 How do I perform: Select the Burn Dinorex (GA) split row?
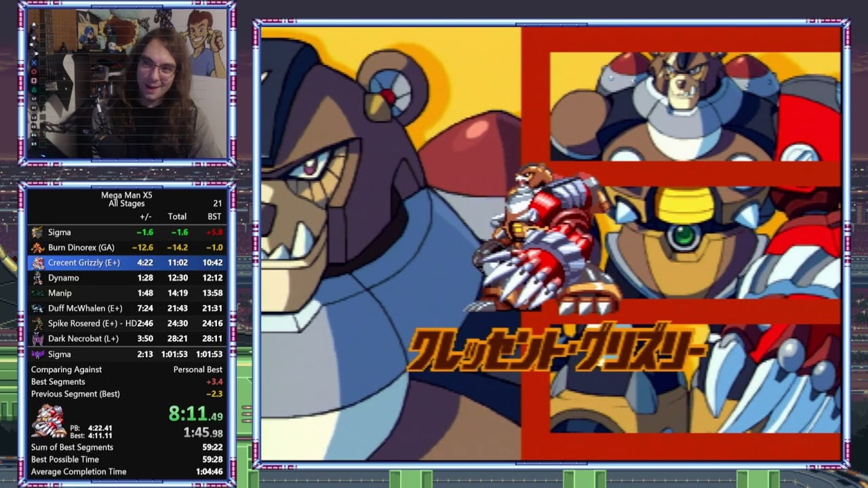pos(127,247)
